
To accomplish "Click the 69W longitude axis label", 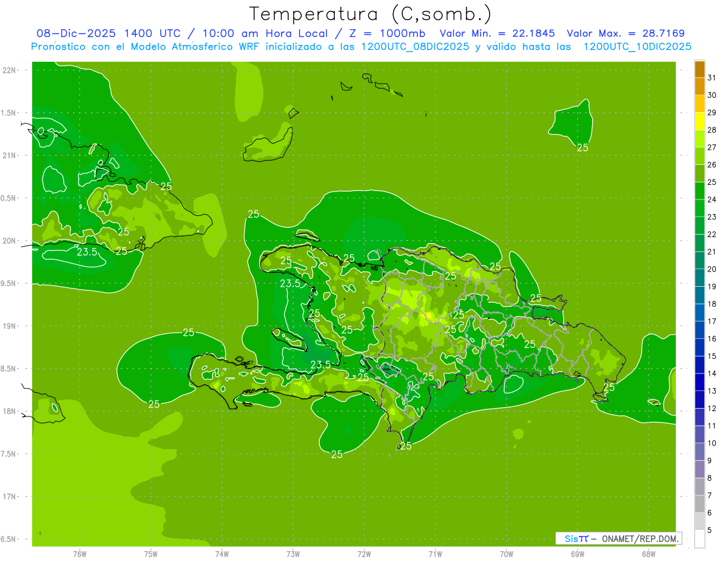I will (578, 554).
